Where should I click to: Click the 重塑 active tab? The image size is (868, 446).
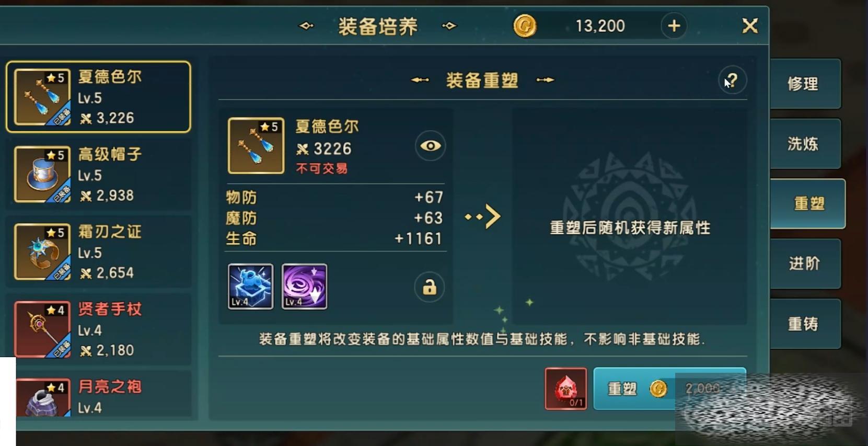pyautogui.click(x=807, y=203)
